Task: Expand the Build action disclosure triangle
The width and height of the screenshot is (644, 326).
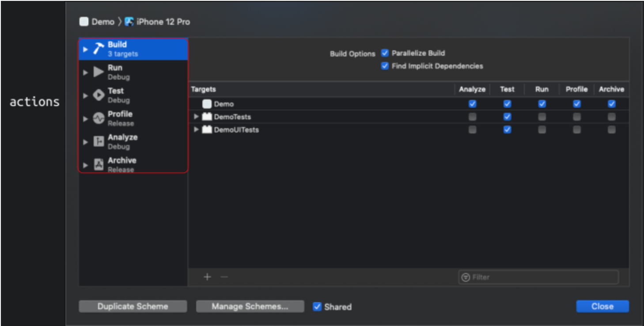Action: 86,49
